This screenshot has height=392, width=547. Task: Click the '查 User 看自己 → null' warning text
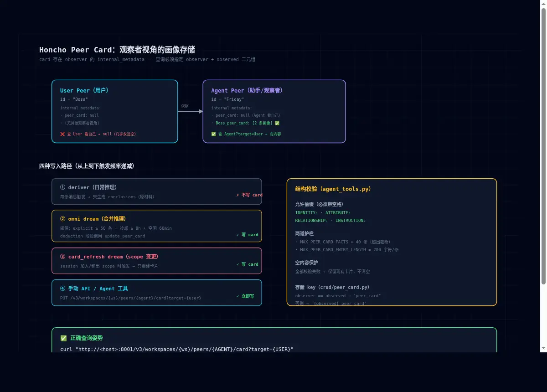click(102, 134)
